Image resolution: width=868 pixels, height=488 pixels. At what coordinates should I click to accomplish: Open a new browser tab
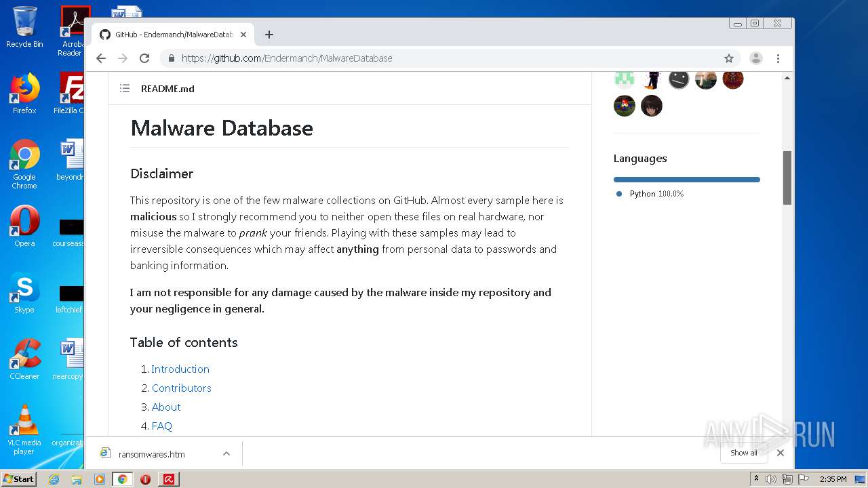coord(269,35)
